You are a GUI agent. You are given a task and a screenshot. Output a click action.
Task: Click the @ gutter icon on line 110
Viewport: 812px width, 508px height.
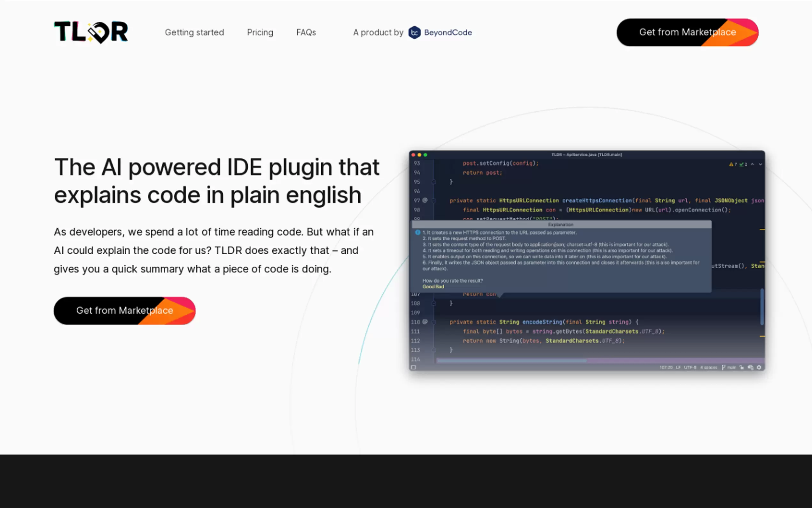click(425, 321)
